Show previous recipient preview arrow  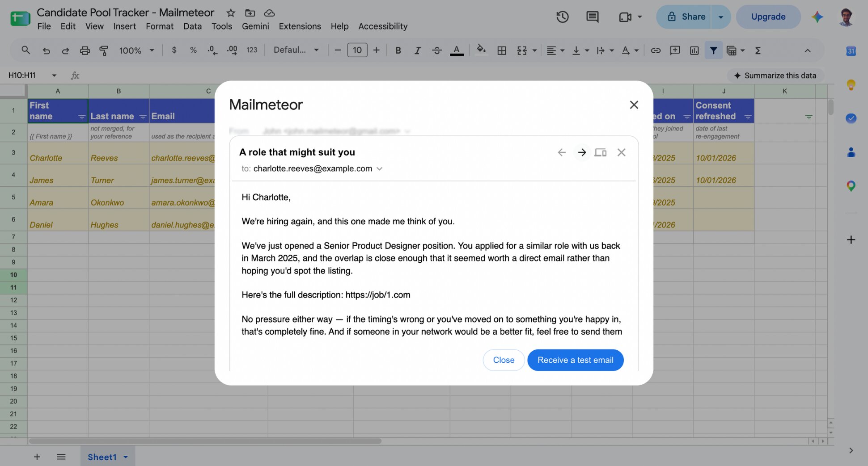pyautogui.click(x=562, y=152)
